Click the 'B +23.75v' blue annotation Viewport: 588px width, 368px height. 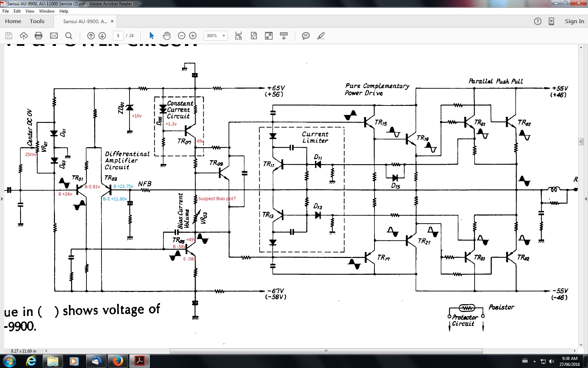[x=123, y=186]
